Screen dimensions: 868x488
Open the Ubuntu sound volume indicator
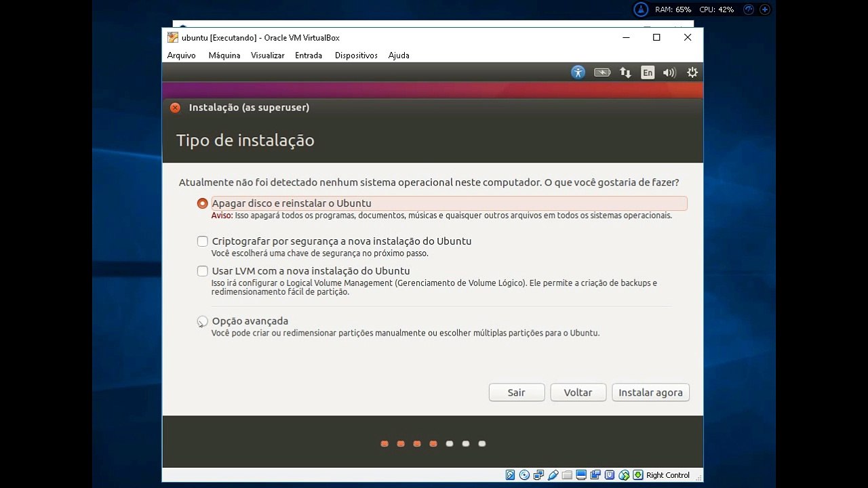(669, 73)
